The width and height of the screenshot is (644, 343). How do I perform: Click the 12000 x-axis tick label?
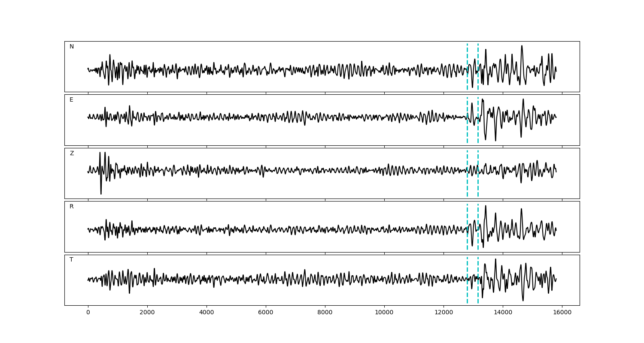click(443, 313)
